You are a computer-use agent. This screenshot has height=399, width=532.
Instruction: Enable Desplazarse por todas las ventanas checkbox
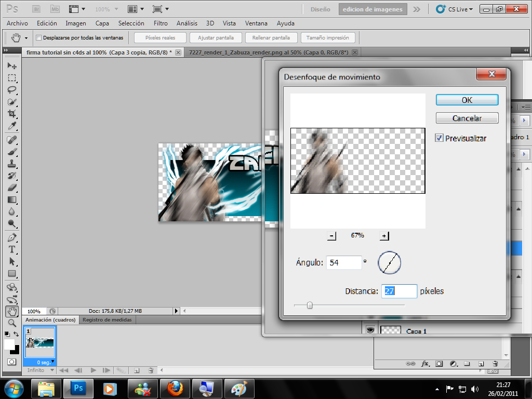click(x=38, y=37)
